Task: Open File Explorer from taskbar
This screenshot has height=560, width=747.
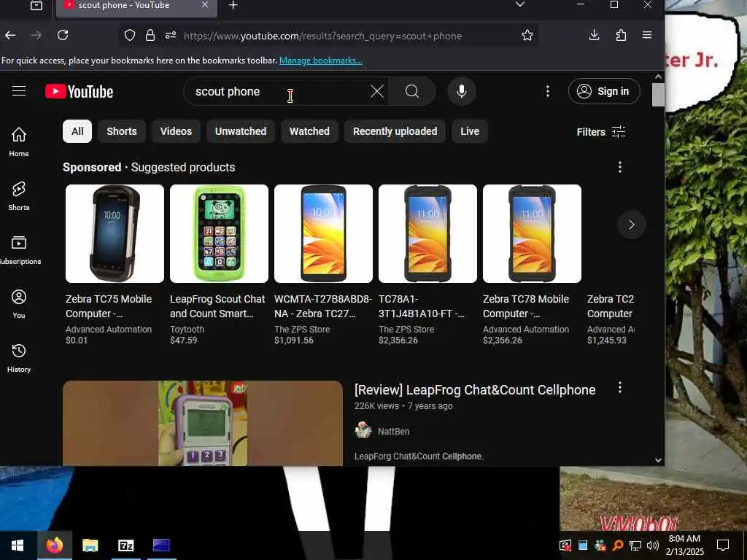Action: (x=90, y=545)
